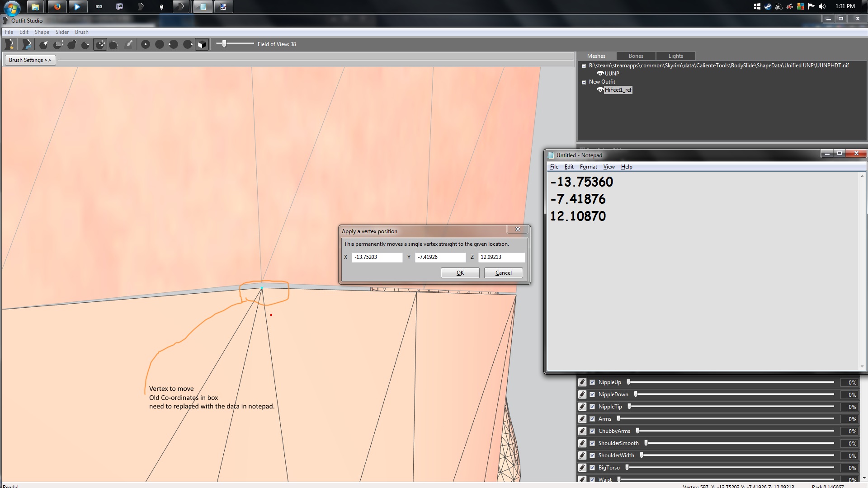Select the dotted-rectangle mask brush tool
This screenshot has width=868, height=488.
[x=58, y=44]
